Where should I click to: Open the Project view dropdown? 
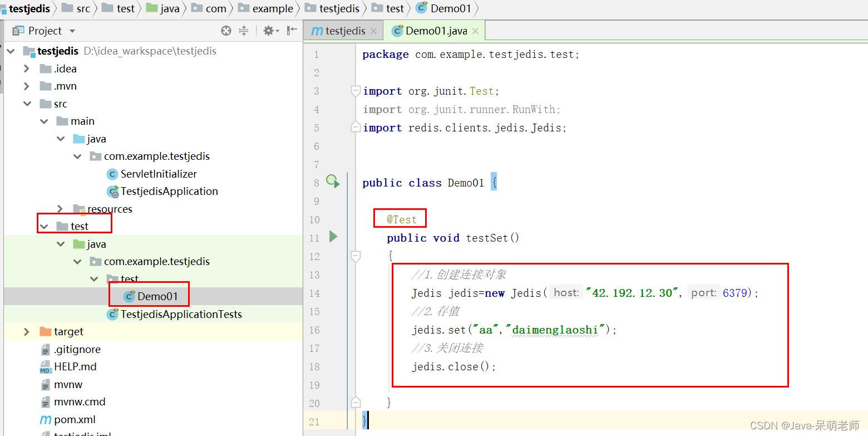click(x=72, y=31)
